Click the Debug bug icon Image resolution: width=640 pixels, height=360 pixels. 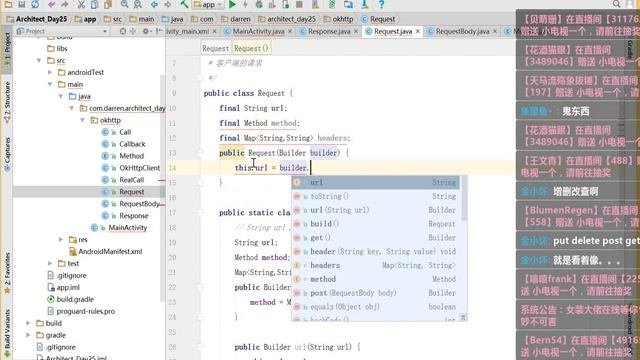point(259,4)
